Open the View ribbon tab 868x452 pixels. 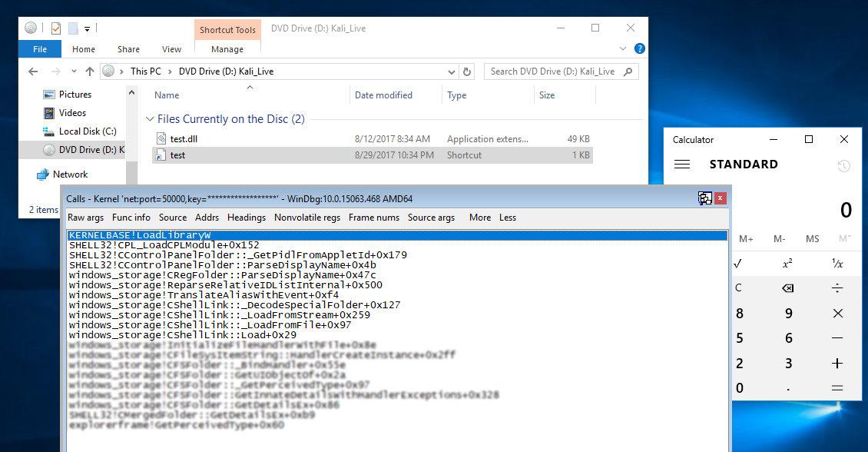pyautogui.click(x=171, y=49)
